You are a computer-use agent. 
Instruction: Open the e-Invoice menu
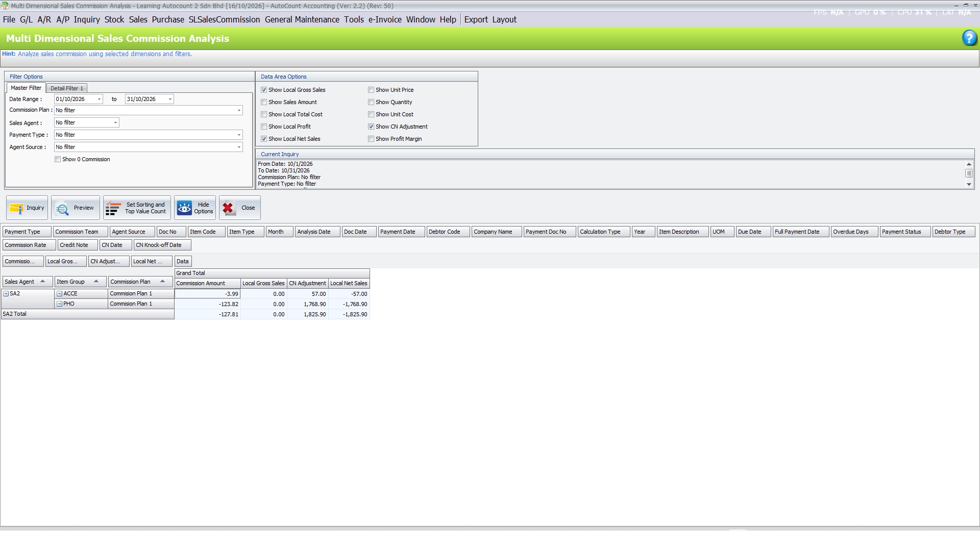coord(385,19)
